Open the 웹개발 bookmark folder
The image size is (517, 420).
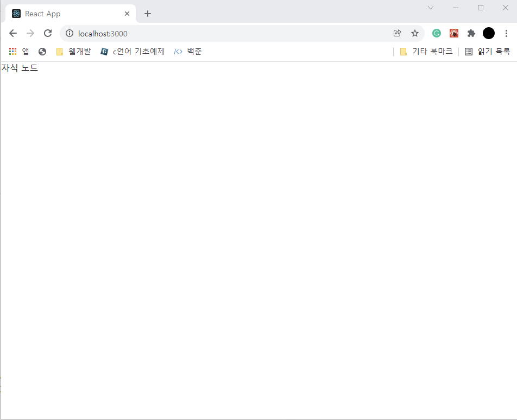73,52
